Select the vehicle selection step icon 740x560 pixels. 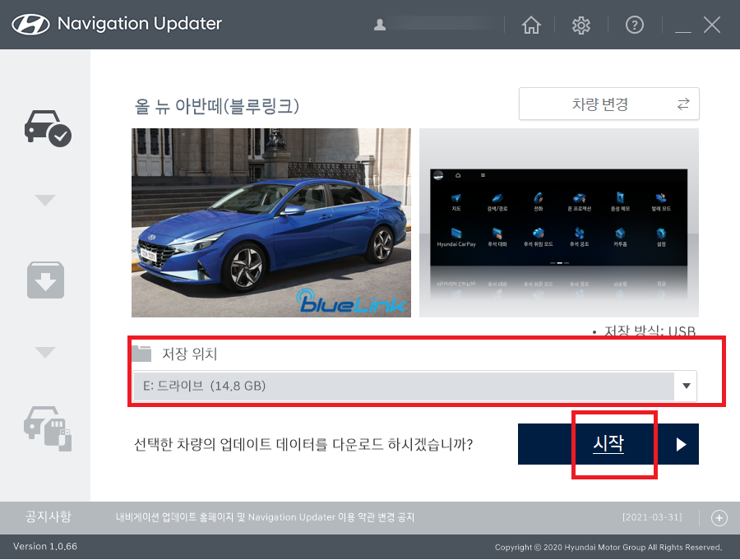48,128
